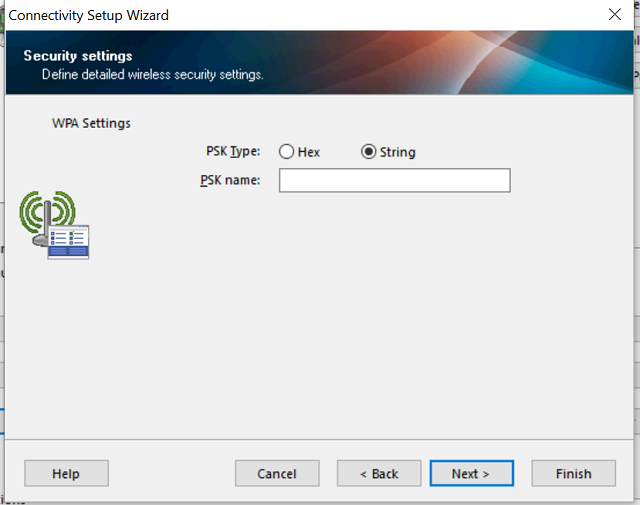This screenshot has height=505, width=640.
Task: Cancel the wizard with the Cancel button
Action: coord(277,473)
